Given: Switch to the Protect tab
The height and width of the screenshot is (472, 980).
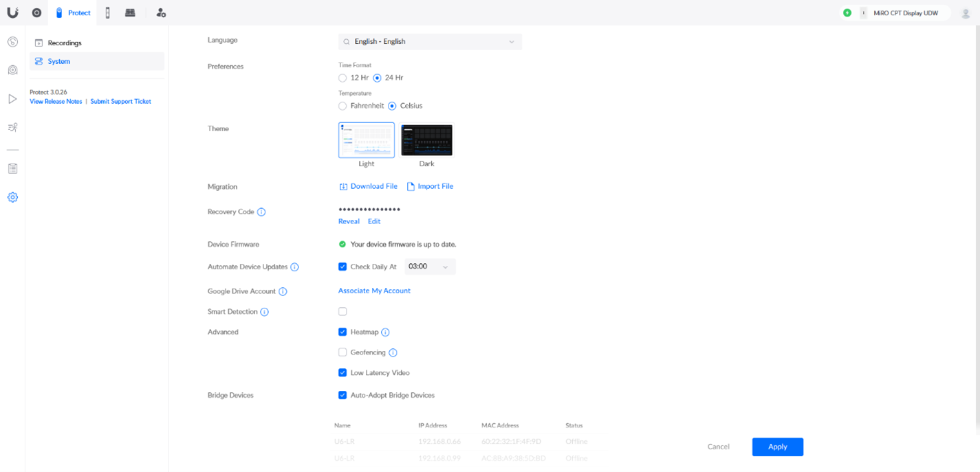Looking at the screenshot, I should [x=73, y=12].
